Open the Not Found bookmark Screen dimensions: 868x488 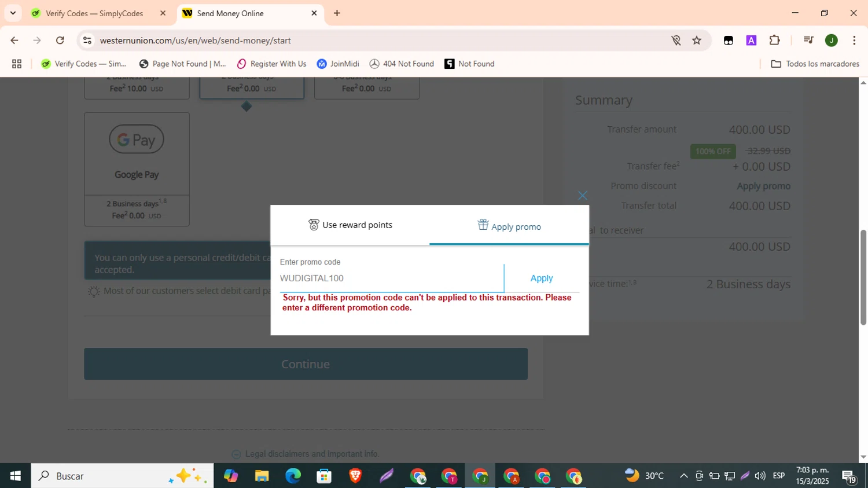(x=469, y=64)
